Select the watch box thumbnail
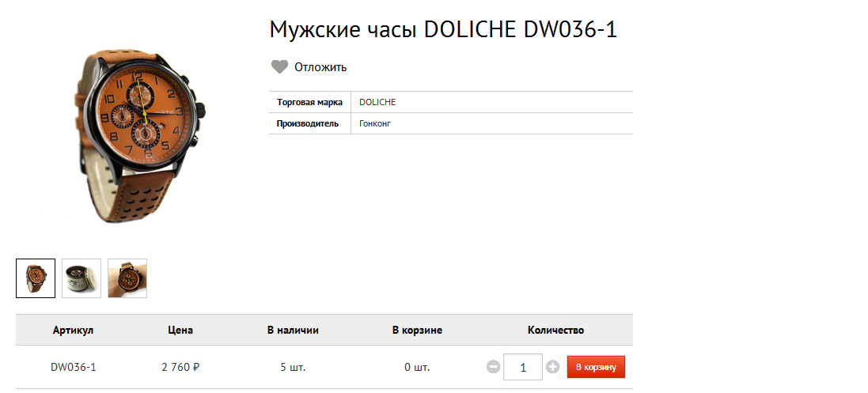The width and height of the screenshot is (868, 393). pos(81,278)
